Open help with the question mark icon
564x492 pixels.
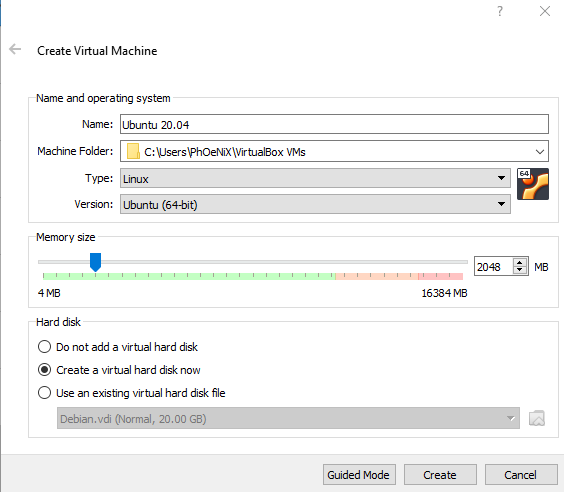(500, 11)
